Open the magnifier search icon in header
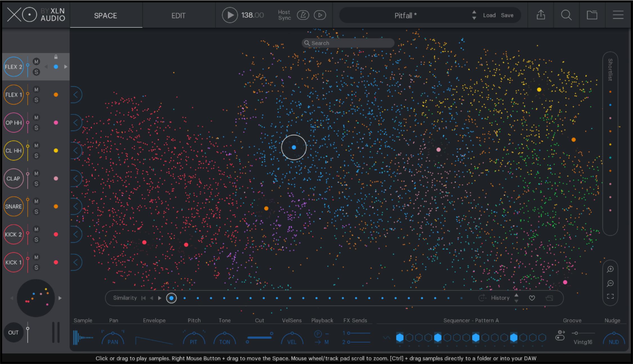Viewport: 633px width, 364px height. pyautogui.click(x=566, y=15)
